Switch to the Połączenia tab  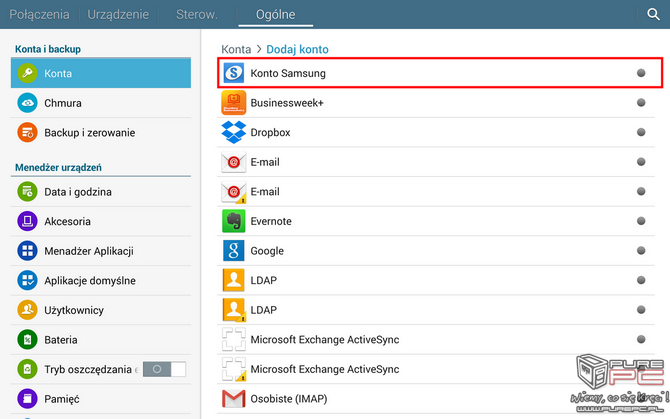pos(39,15)
